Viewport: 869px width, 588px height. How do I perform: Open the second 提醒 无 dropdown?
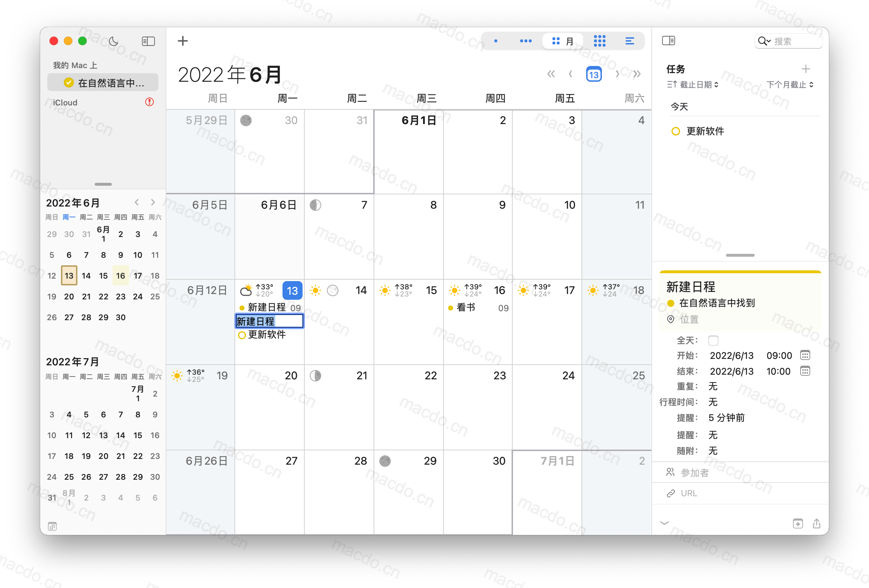tap(713, 435)
